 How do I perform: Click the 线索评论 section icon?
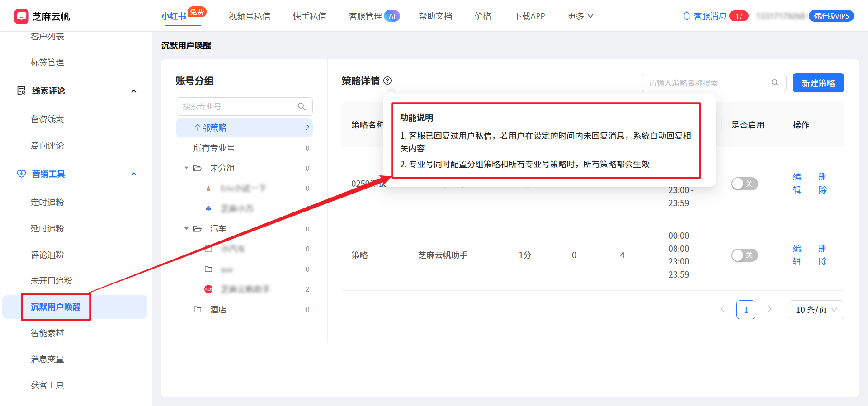[x=21, y=91]
